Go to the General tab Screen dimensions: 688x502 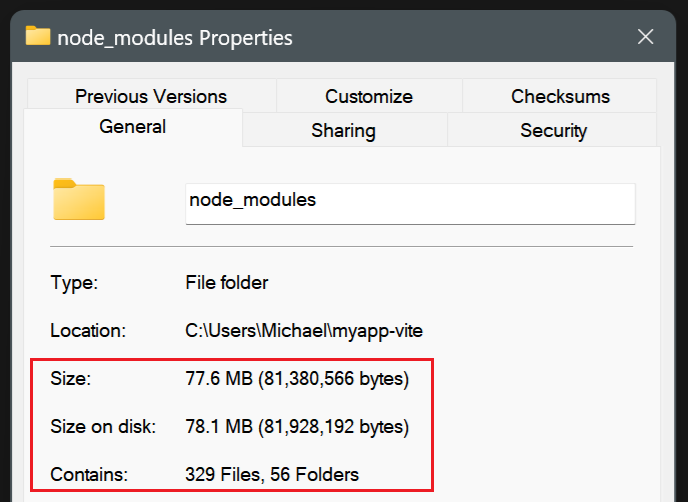pos(133,127)
